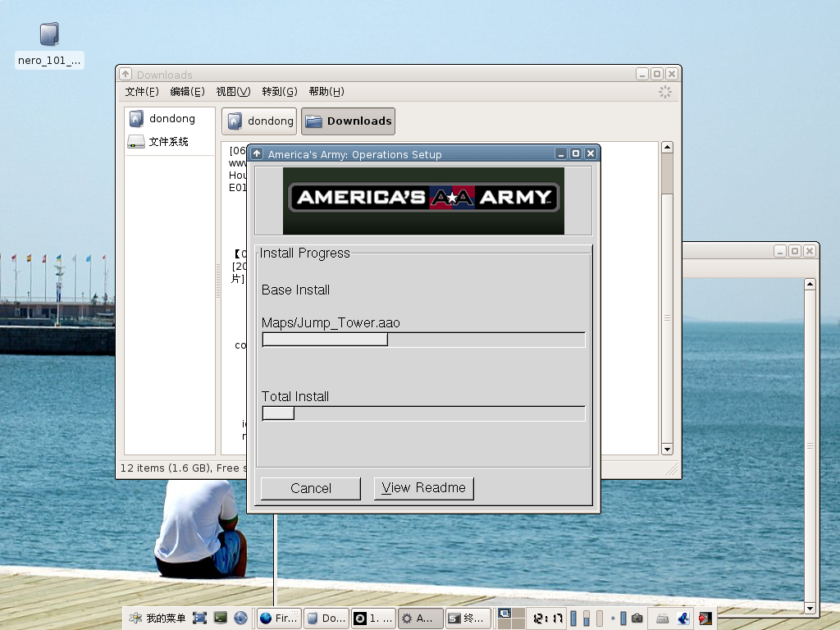Click the 'Base Install' label

(x=295, y=290)
